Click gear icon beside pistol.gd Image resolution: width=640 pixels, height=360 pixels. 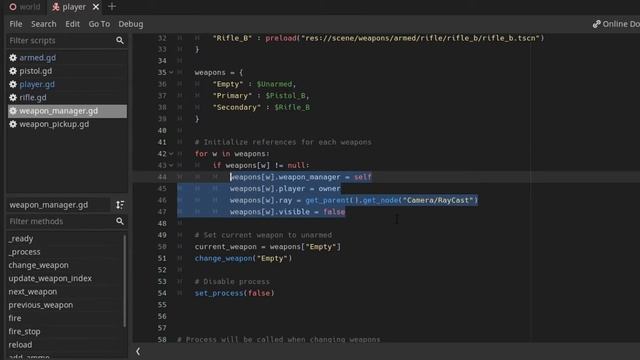[x=13, y=71]
